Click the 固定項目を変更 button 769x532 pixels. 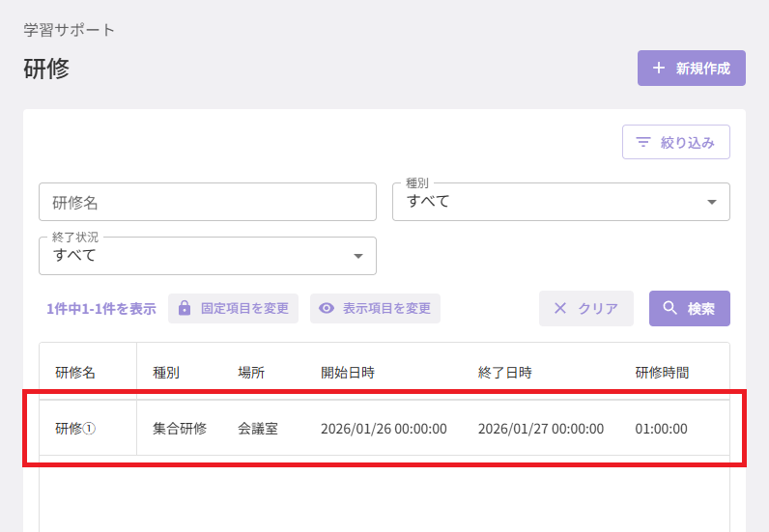pyautogui.click(x=234, y=308)
